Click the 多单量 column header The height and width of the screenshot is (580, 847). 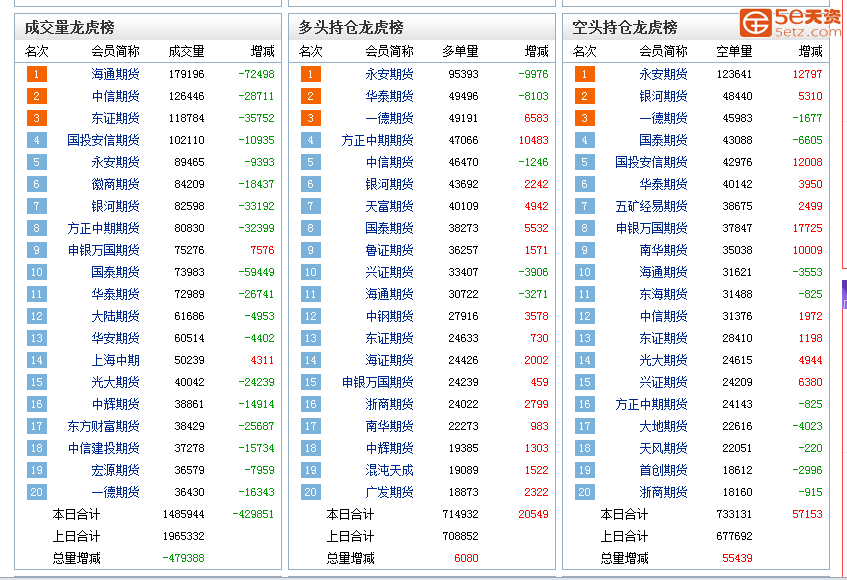tap(460, 51)
